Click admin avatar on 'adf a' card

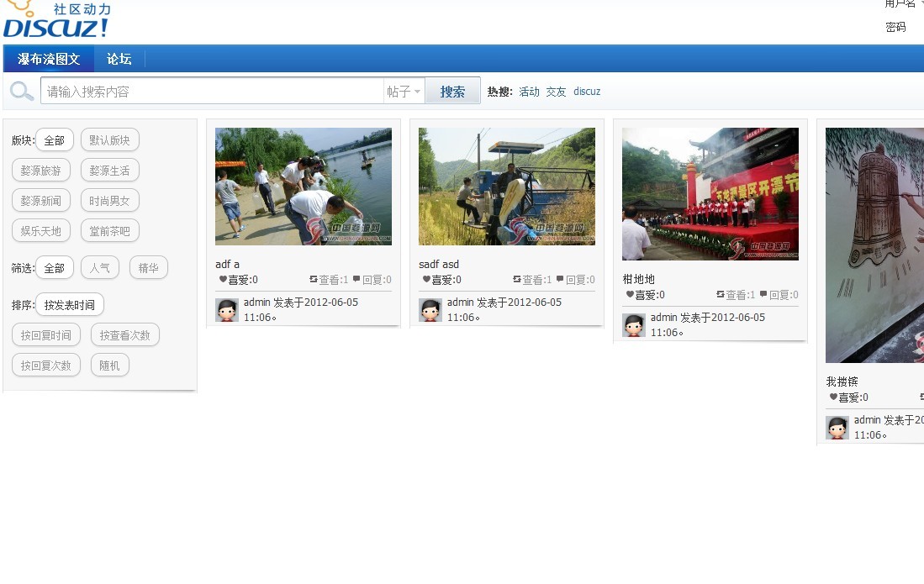click(227, 310)
